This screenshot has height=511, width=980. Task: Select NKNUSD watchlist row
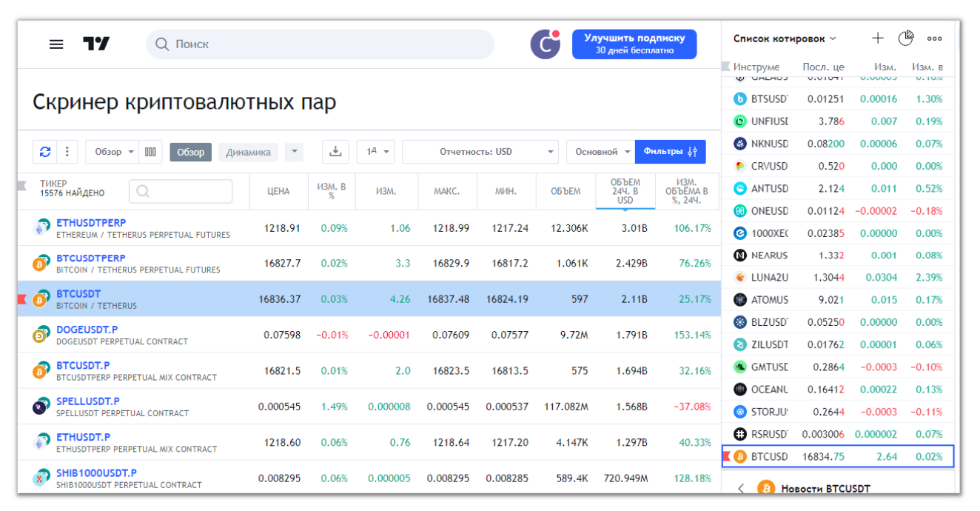[838, 144]
